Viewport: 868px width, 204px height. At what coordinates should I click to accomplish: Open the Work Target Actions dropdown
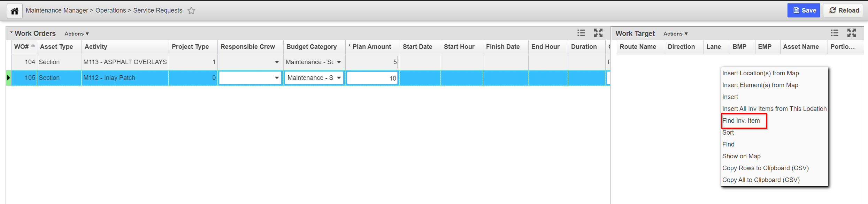(675, 34)
